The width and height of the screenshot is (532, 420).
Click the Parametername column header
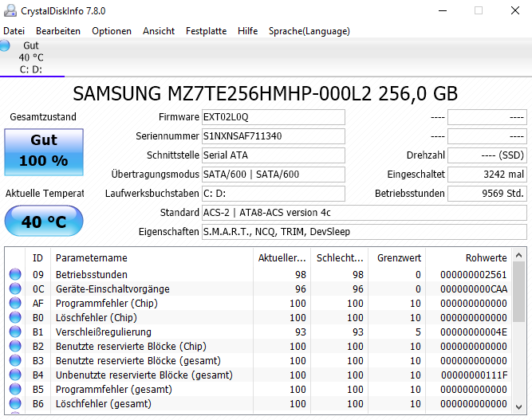pyautogui.click(x=152, y=258)
